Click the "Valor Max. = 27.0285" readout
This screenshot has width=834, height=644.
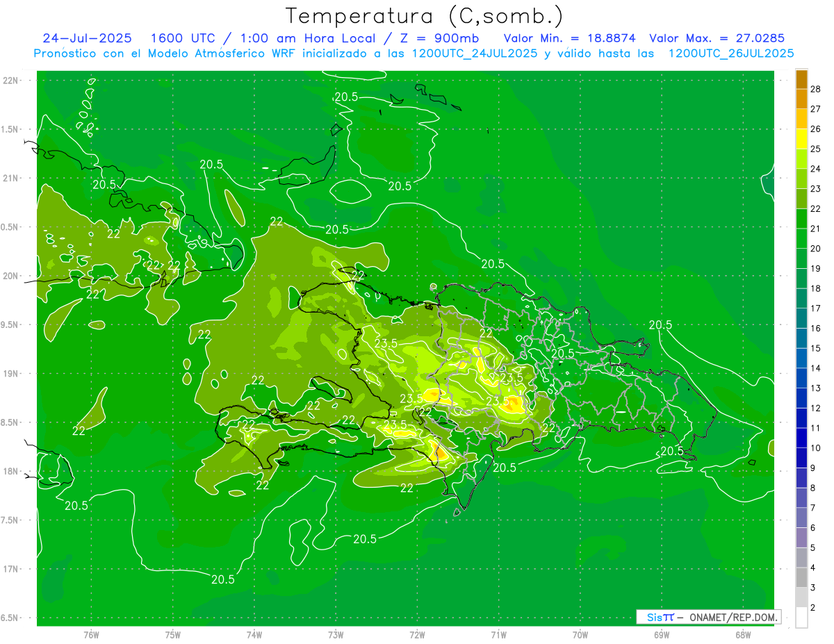[717, 38]
